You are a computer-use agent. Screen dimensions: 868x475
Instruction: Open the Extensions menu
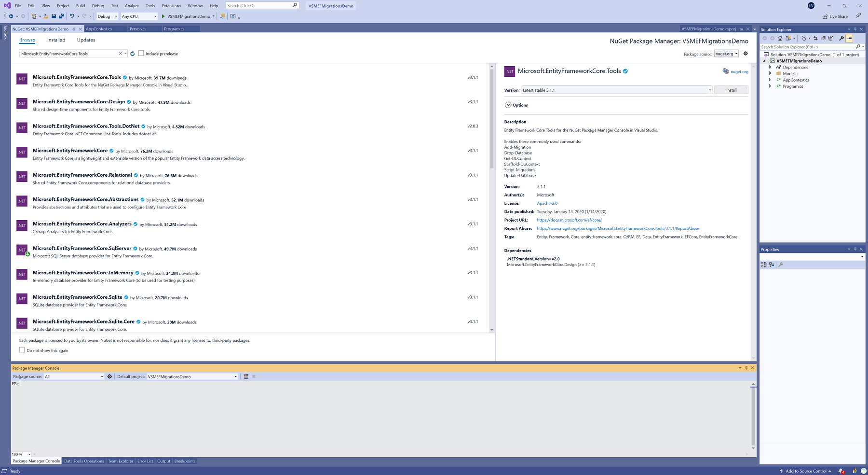[x=171, y=6]
